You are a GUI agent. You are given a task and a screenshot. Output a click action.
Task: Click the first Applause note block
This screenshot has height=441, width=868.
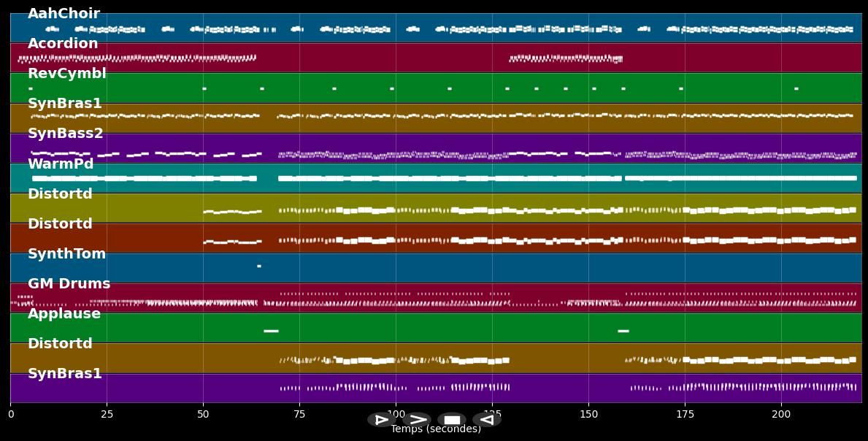[271, 331]
